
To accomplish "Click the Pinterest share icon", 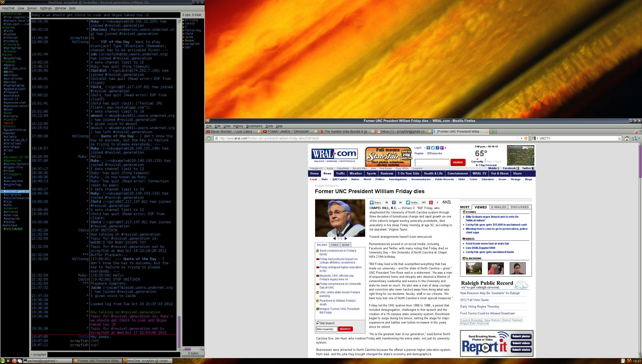I will 431,202.
